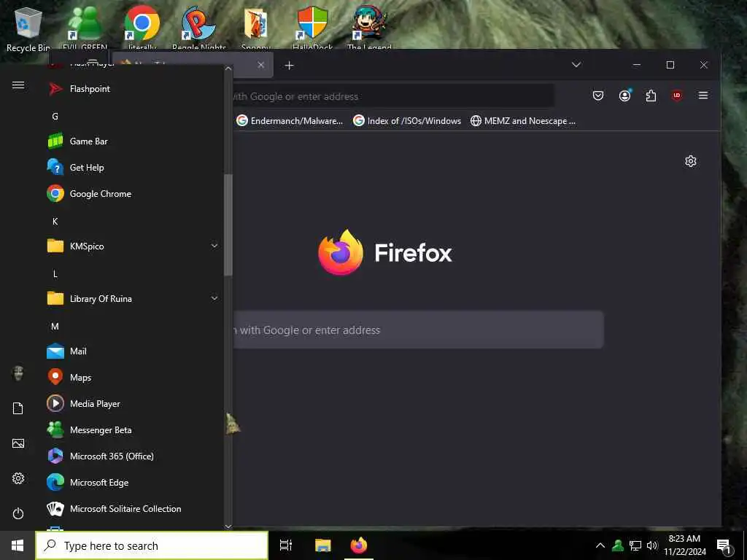
Task: Open File Explorer from taskbar
Action: [322, 545]
